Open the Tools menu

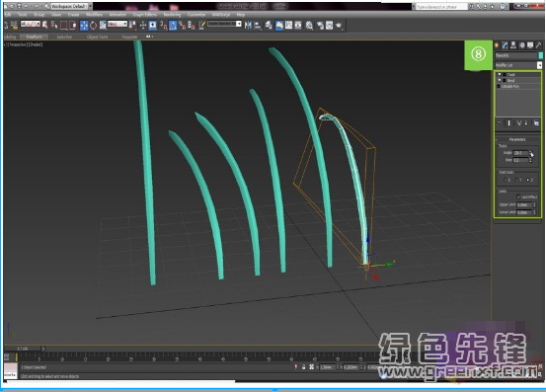coord(22,15)
